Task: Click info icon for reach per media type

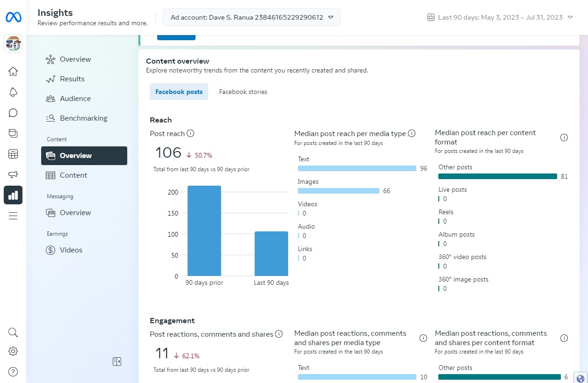Action: [x=412, y=134]
